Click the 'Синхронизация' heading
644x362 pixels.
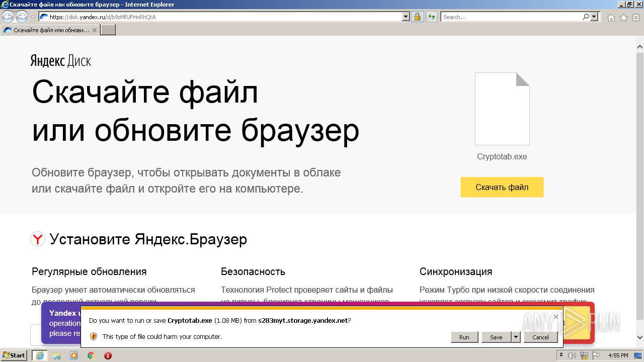pos(456,271)
